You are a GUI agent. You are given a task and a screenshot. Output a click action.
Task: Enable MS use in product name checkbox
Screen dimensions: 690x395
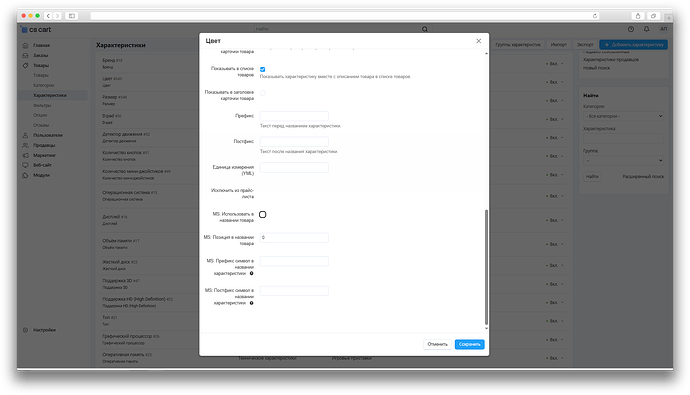[x=263, y=214]
